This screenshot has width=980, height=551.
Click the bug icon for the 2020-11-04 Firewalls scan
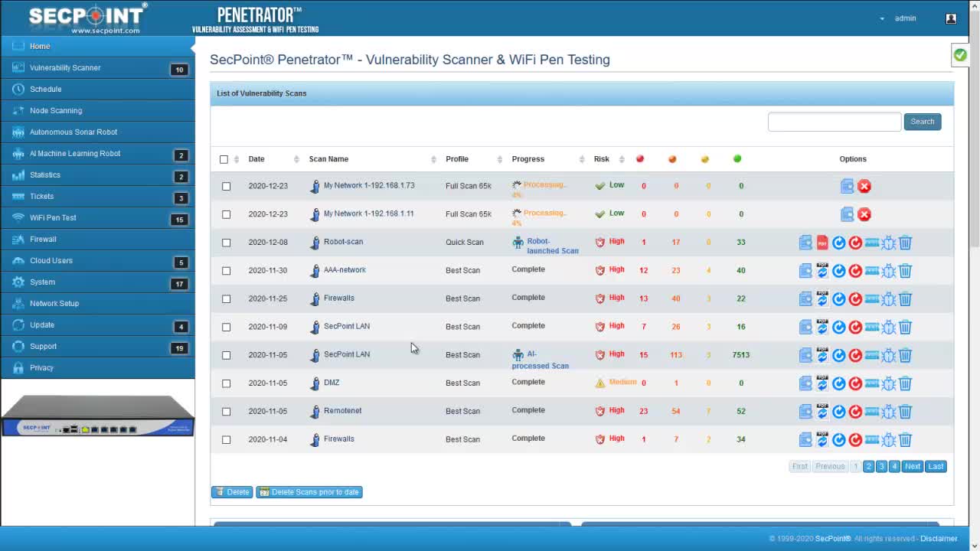(888, 440)
